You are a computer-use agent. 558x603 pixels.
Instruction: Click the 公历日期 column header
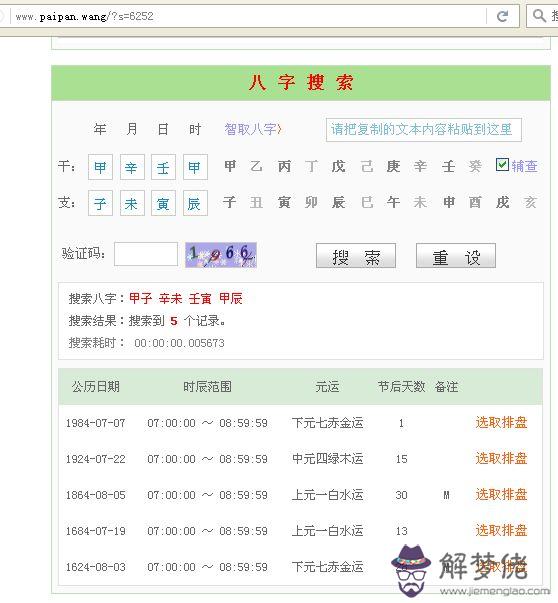coord(95,386)
